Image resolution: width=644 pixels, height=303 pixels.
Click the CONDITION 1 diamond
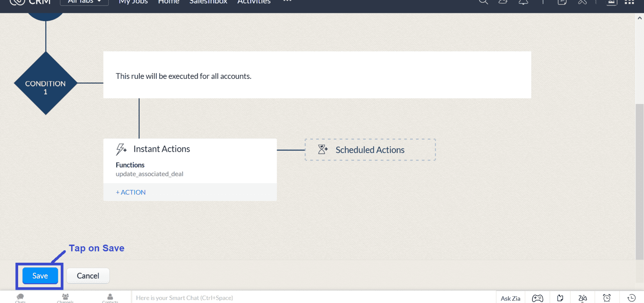coord(45,83)
